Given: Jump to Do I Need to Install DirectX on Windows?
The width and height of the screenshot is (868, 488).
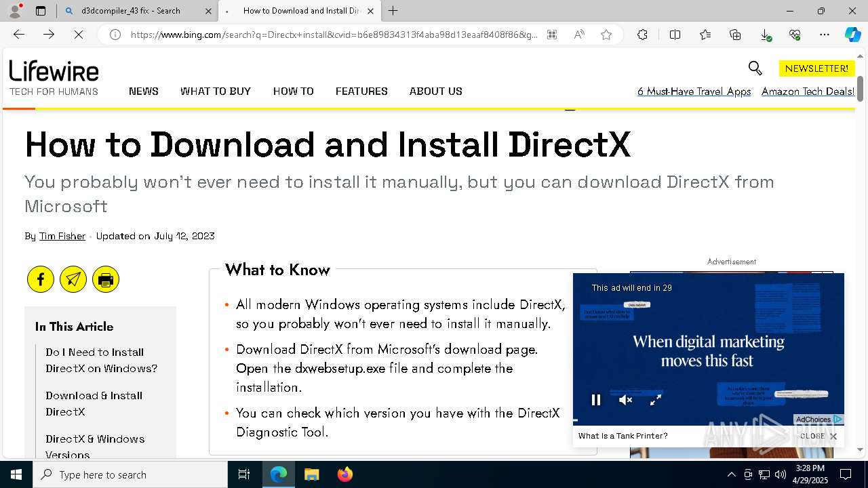Looking at the screenshot, I should tap(102, 361).
